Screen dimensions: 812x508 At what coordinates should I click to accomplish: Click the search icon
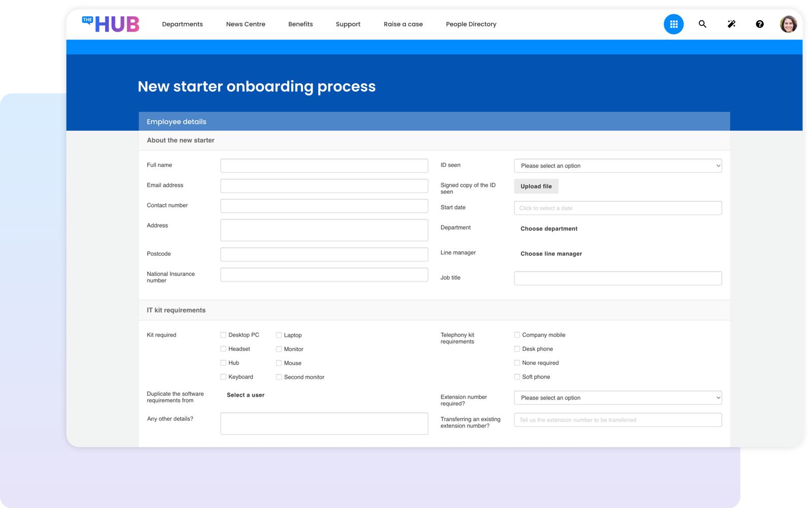[702, 24]
